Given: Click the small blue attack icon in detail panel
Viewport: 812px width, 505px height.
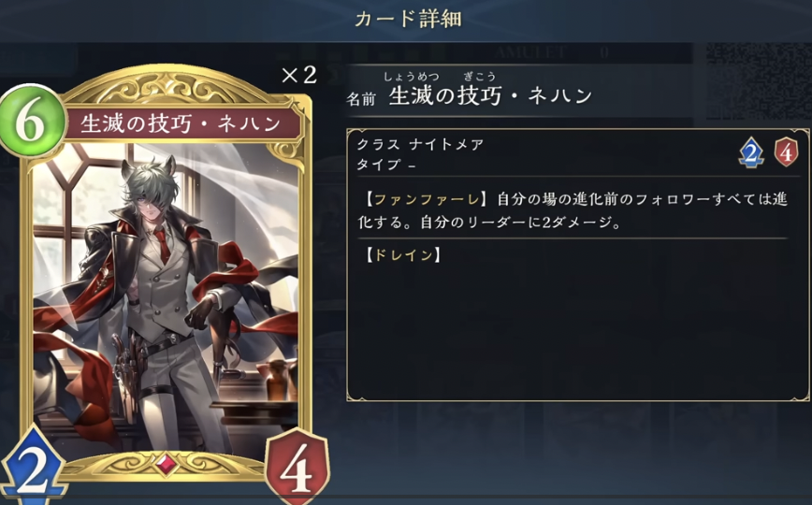Looking at the screenshot, I should coord(751,152).
